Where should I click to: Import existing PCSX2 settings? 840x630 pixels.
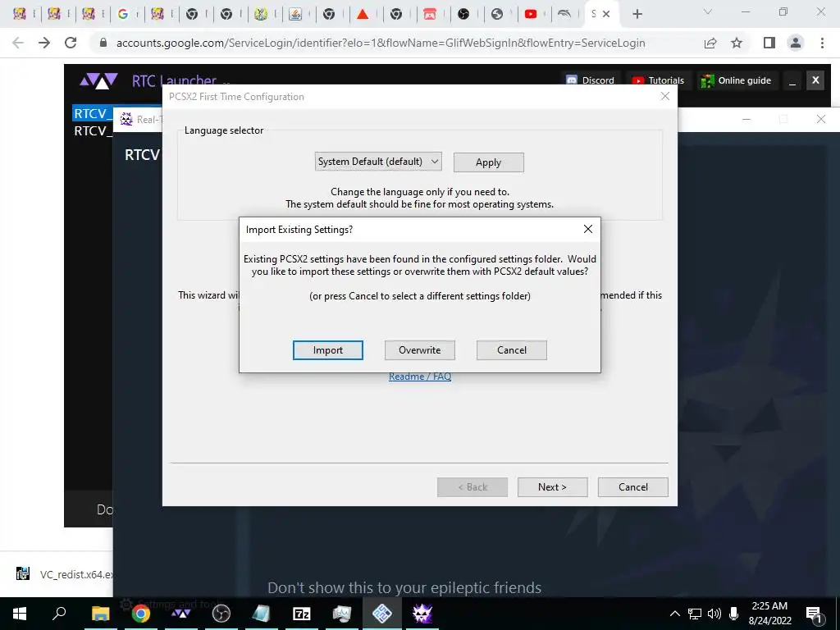point(328,350)
